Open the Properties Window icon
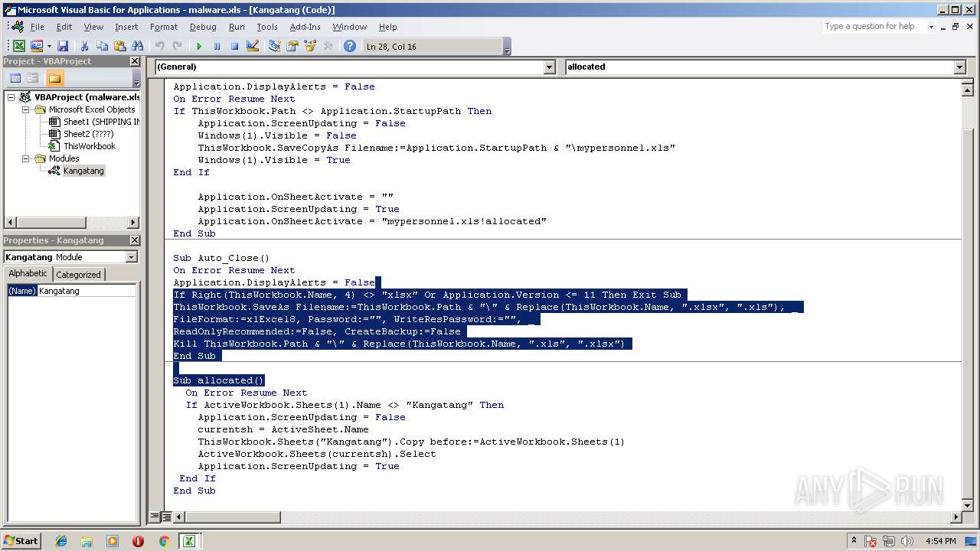The height and width of the screenshot is (551, 980). click(x=292, y=46)
